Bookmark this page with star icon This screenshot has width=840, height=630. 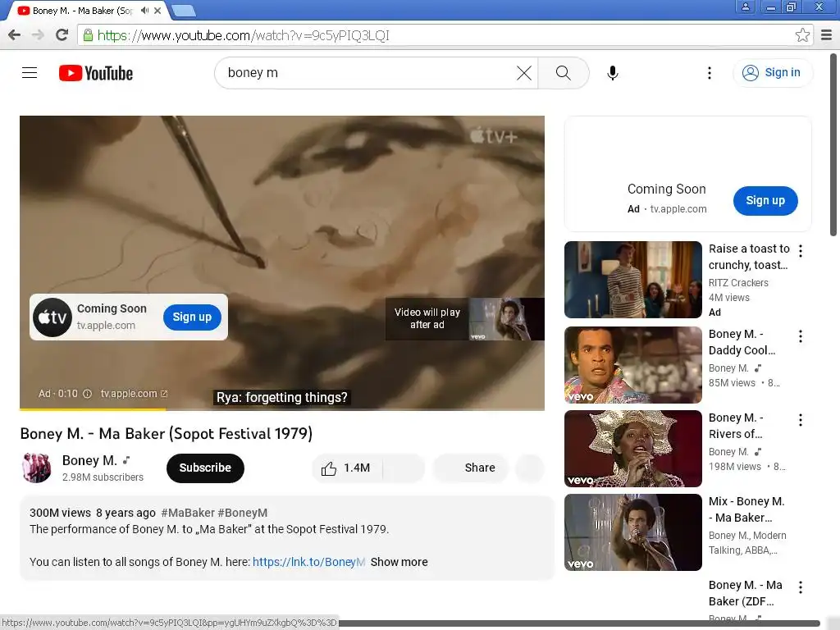click(802, 35)
